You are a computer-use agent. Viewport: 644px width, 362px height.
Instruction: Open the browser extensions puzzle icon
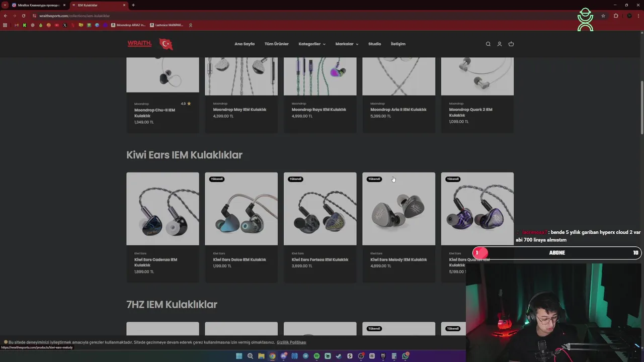coord(616,16)
